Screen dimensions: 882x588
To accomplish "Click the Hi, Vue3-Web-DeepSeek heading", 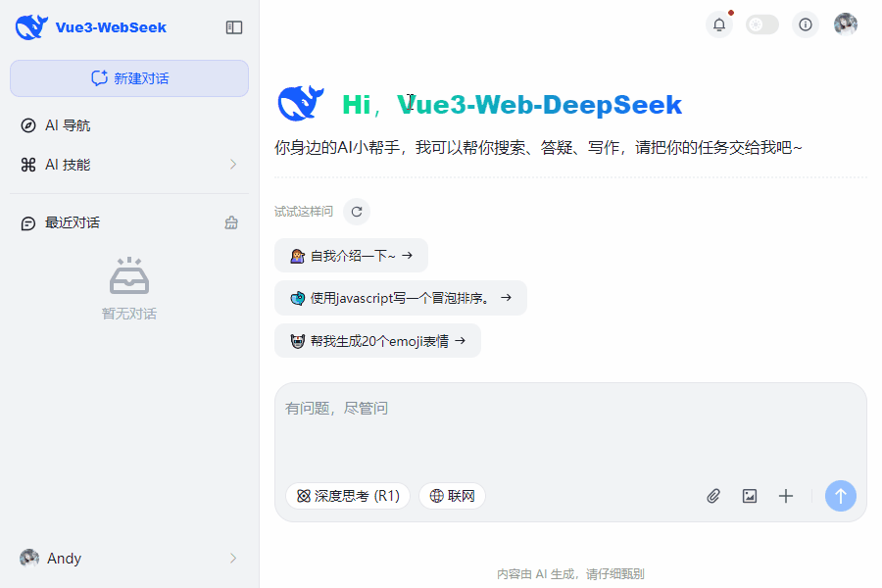I will click(512, 105).
